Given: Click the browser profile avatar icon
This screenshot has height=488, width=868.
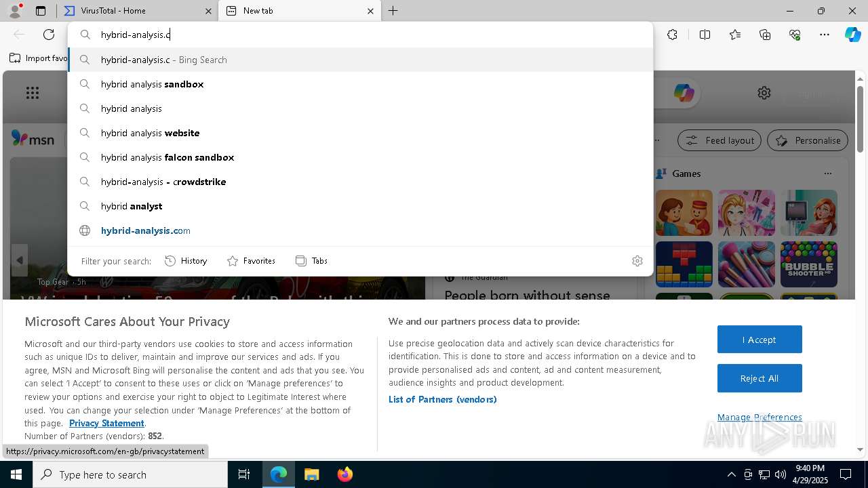Looking at the screenshot, I should [15, 11].
